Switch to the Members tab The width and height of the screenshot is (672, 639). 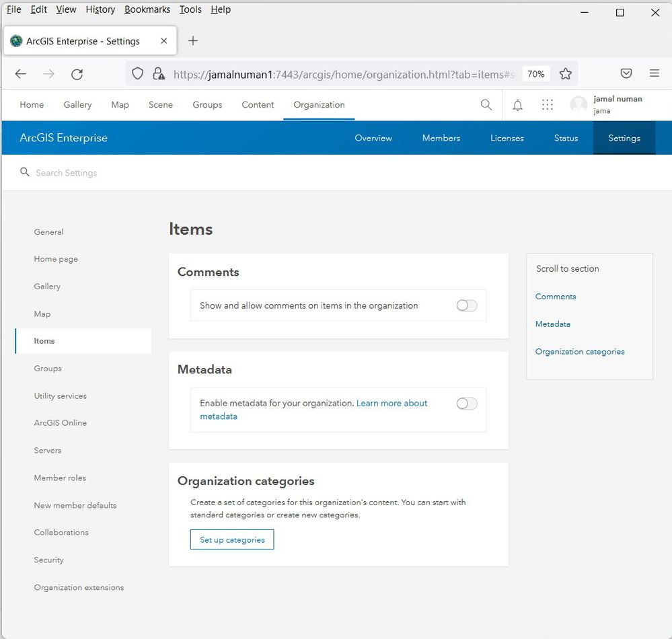point(441,138)
